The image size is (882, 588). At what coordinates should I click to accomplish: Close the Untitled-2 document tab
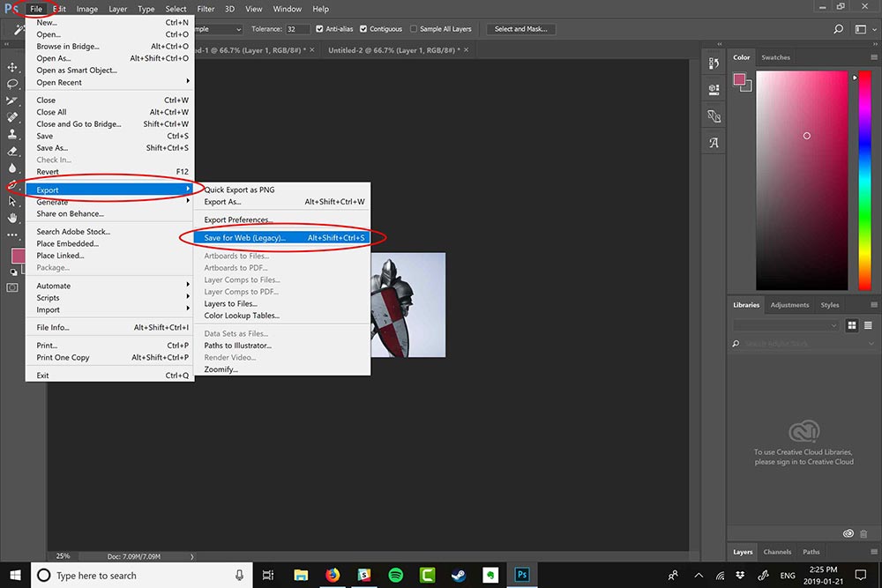click(466, 50)
